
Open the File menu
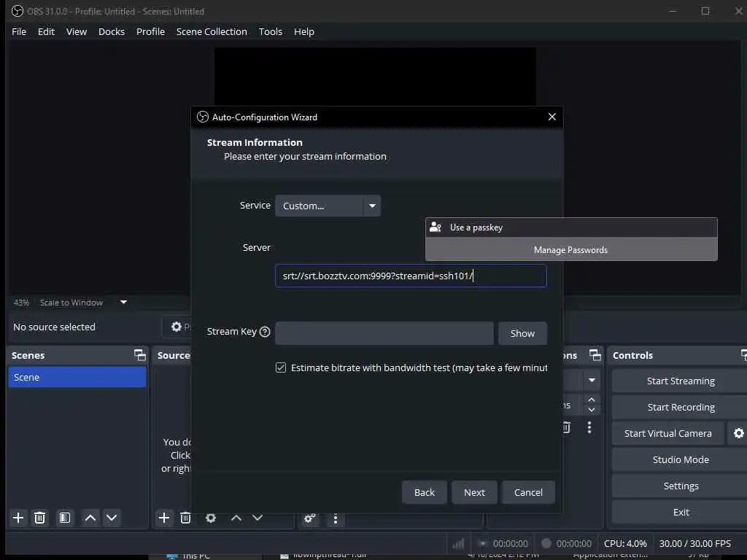click(19, 31)
